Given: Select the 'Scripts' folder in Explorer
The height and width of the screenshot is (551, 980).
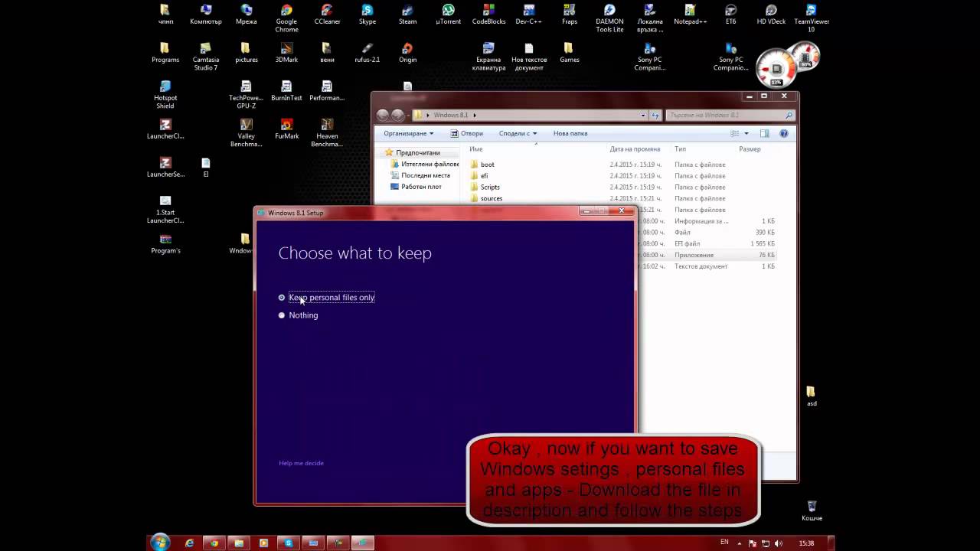Looking at the screenshot, I should [x=490, y=187].
